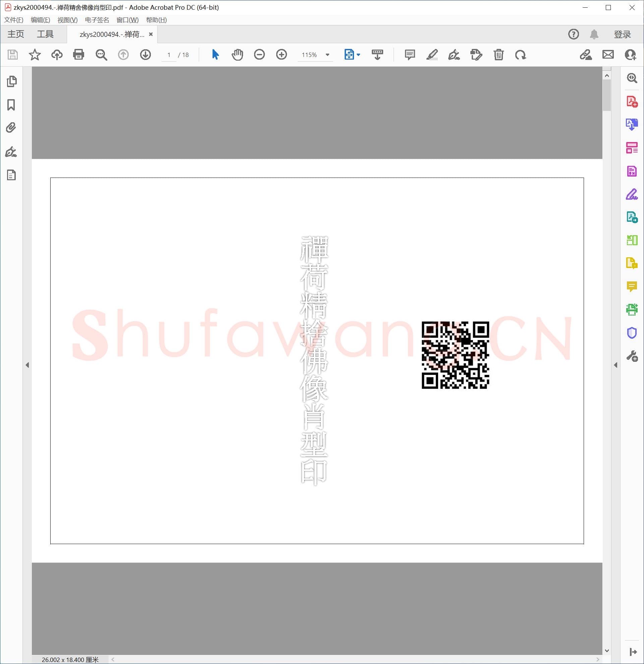Click Go to next page arrow
This screenshot has height=664, width=644.
[145, 55]
